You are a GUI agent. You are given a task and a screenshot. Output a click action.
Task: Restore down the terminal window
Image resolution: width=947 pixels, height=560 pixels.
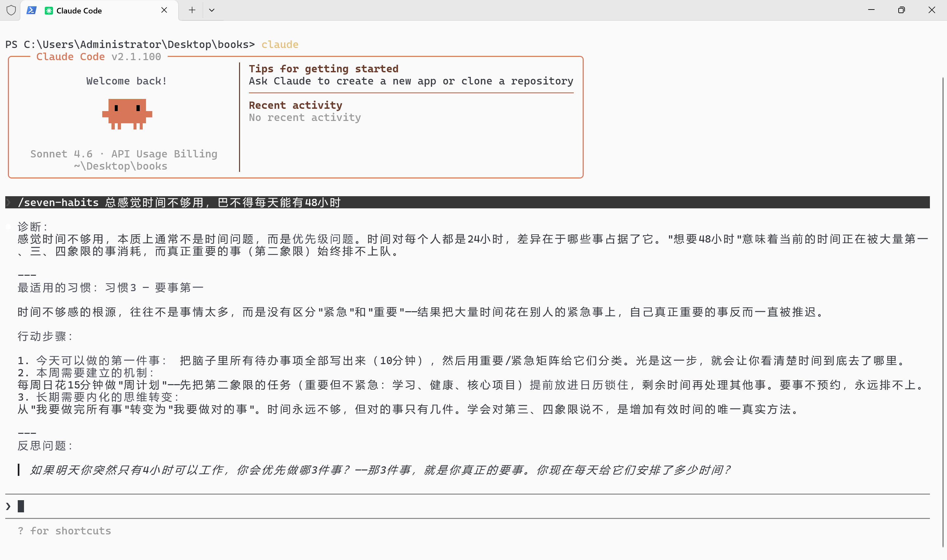[901, 10]
